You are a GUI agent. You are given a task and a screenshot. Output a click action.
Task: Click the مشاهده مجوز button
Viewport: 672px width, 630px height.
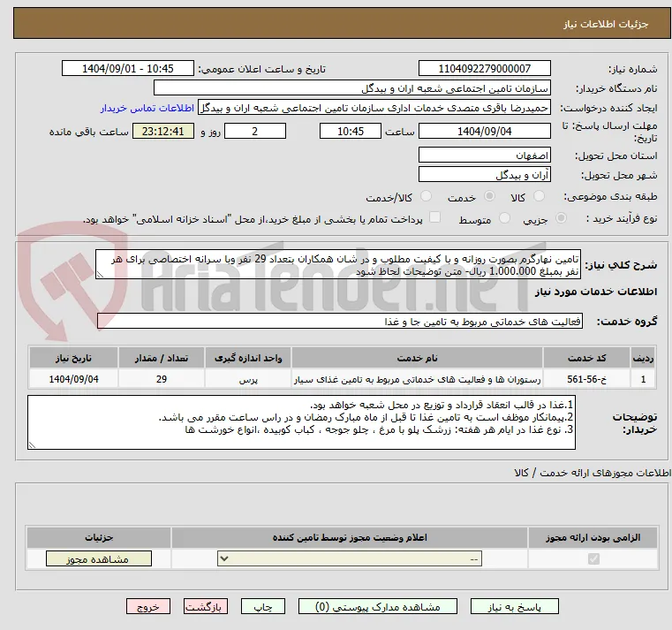[99, 558]
